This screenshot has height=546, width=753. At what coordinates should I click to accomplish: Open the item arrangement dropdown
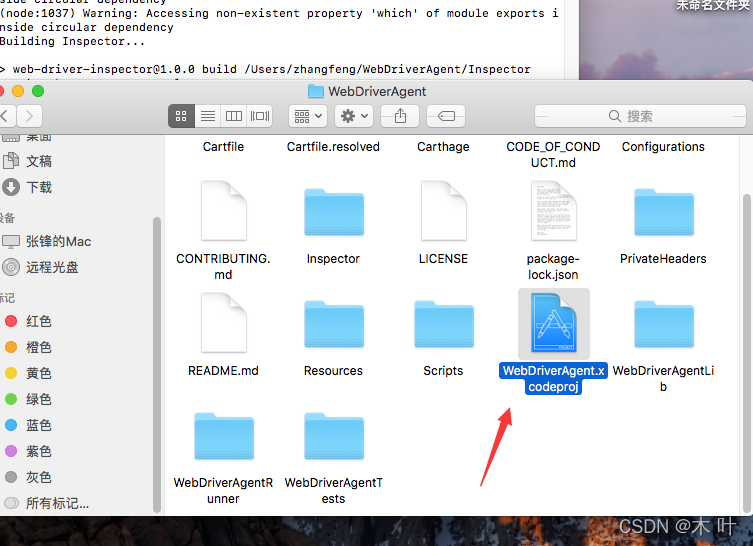308,116
